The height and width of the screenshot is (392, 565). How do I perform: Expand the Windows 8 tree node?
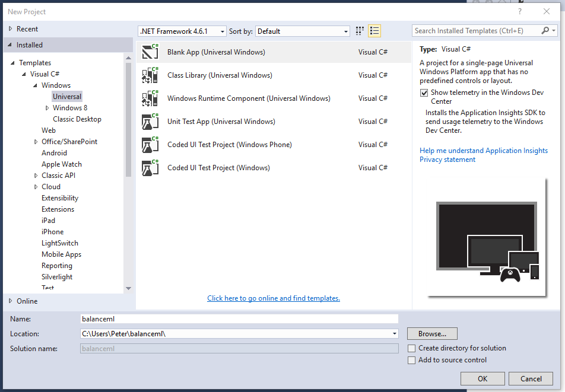[47, 108]
